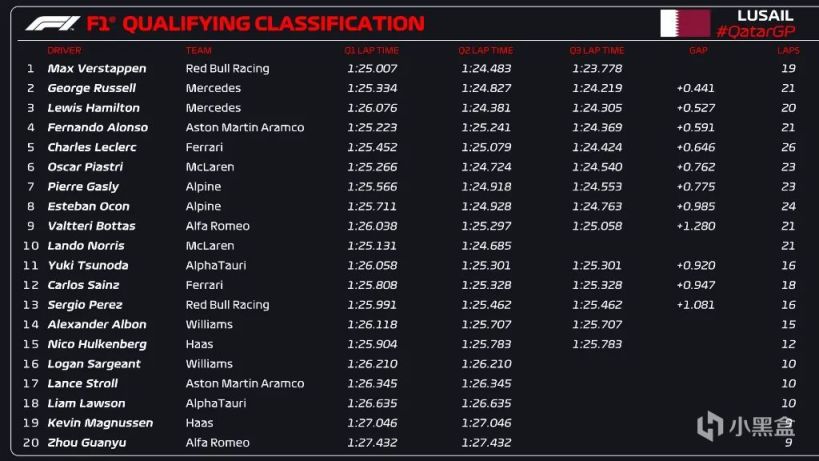The width and height of the screenshot is (819, 461).
Task: Click the watermark logo at bottom right
Action: pyautogui.click(x=746, y=425)
